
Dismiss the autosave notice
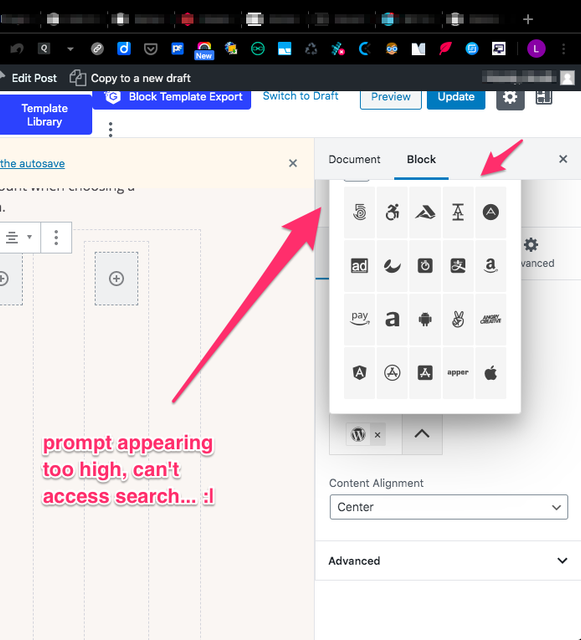point(293,163)
